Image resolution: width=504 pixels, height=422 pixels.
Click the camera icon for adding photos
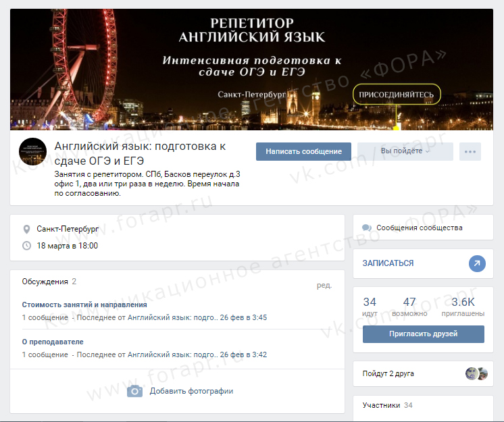(x=134, y=391)
